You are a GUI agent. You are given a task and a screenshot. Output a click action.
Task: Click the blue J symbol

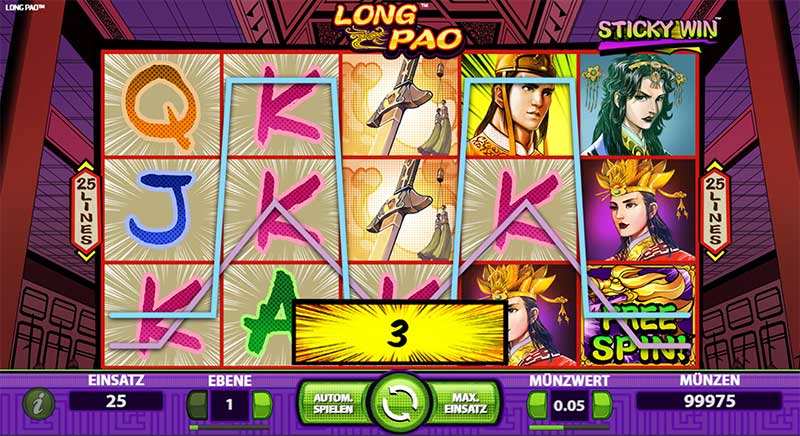[162, 210]
